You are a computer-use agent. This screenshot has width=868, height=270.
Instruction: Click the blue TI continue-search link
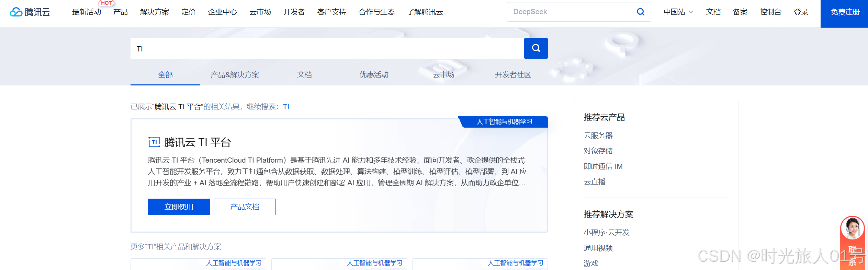pyautogui.click(x=286, y=107)
